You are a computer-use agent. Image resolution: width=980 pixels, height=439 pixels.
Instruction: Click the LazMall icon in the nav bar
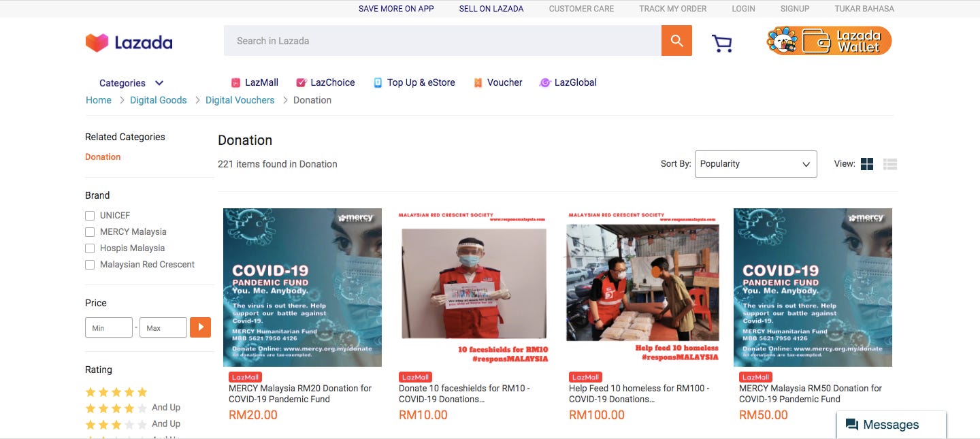click(x=235, y=82)
